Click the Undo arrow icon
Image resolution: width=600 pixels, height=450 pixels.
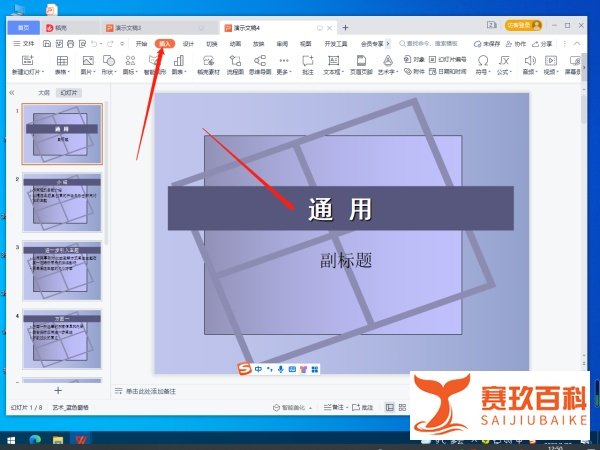[x=94, y=44]
